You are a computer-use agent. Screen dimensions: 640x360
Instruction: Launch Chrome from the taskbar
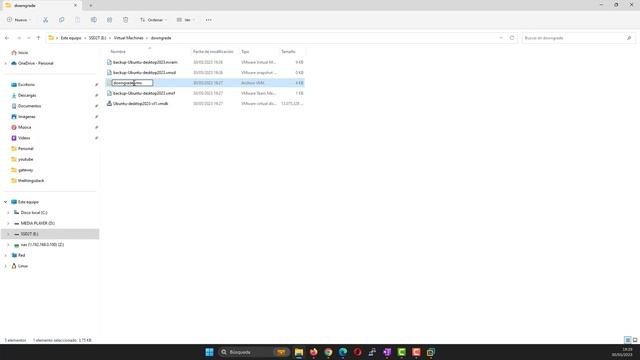(x=328, y=352)
